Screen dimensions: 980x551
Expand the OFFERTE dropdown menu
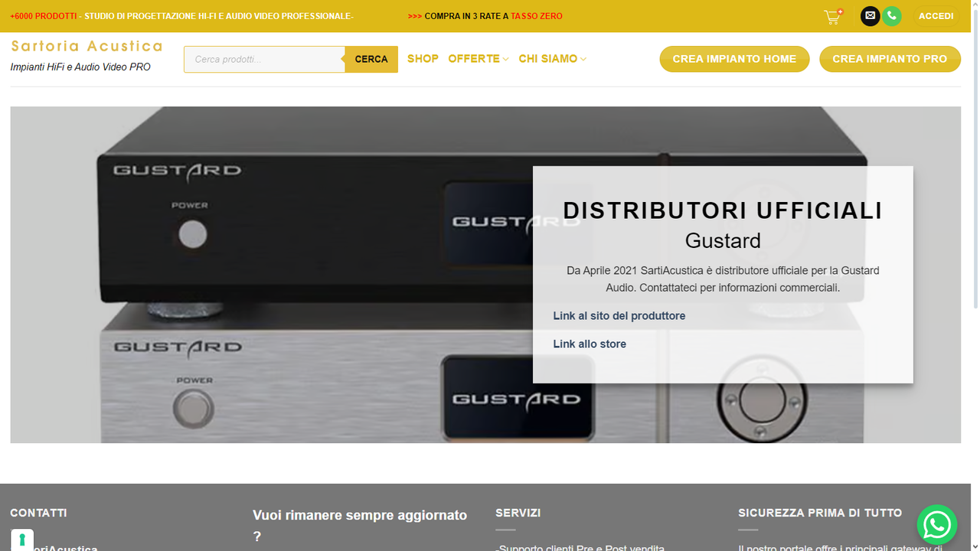(x=479, y=59)
